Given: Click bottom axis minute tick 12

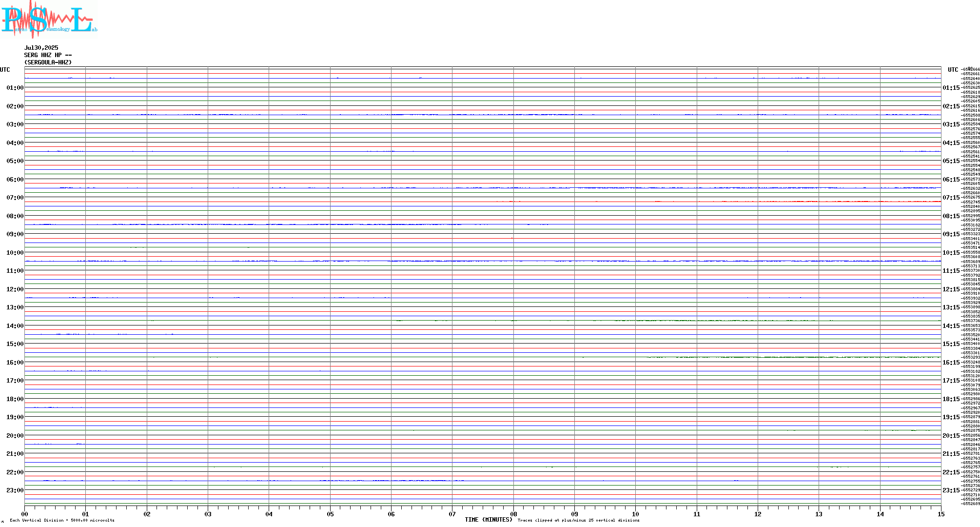Looking at the screenshot, I should pos(758,514).
